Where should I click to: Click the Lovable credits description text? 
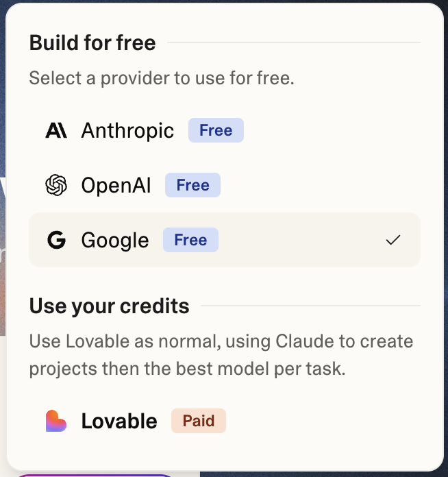[x=221, y=355]
